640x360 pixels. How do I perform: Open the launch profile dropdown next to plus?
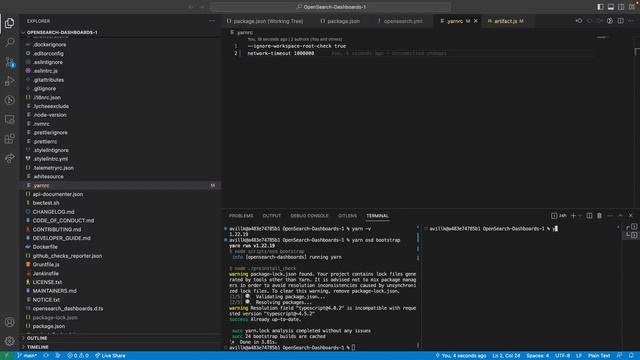(580, 216)
